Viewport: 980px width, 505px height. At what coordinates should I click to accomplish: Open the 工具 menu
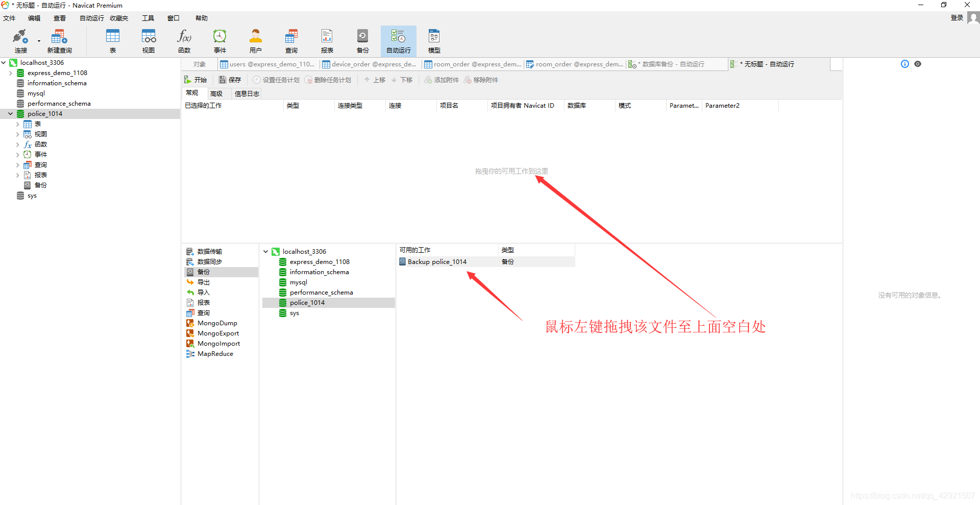(x=148, y=18)
